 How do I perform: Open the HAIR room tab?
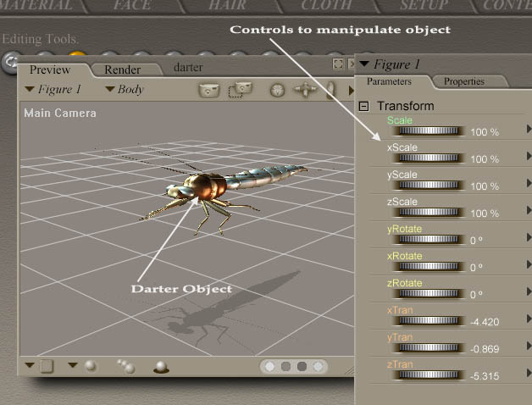coord(227,5)
